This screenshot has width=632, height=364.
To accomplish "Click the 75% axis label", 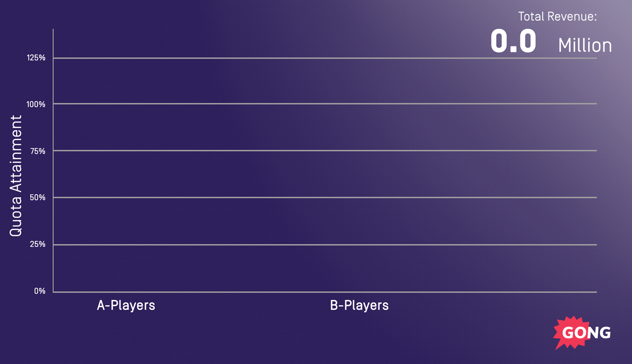I will click(x=37, y=151).
